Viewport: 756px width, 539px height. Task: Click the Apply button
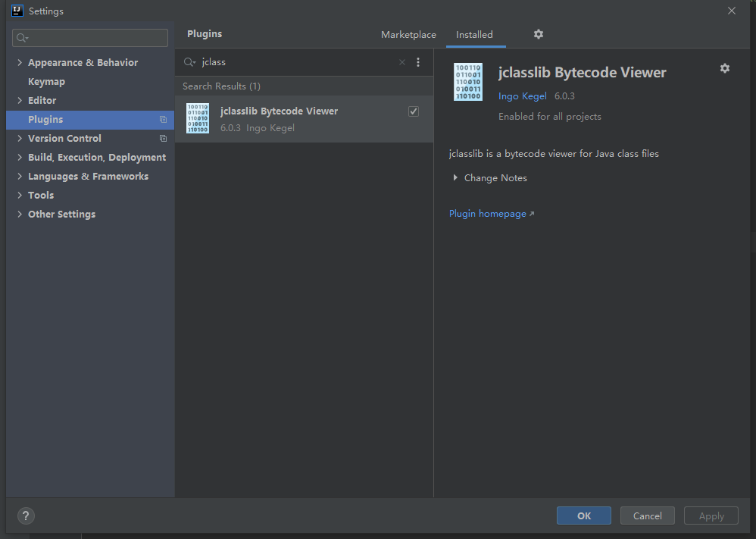tap(711, 515)
